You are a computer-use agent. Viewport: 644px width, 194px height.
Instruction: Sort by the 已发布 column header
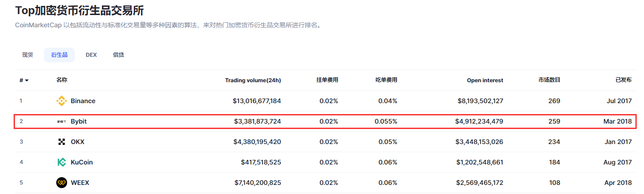(x=624, y=80)
